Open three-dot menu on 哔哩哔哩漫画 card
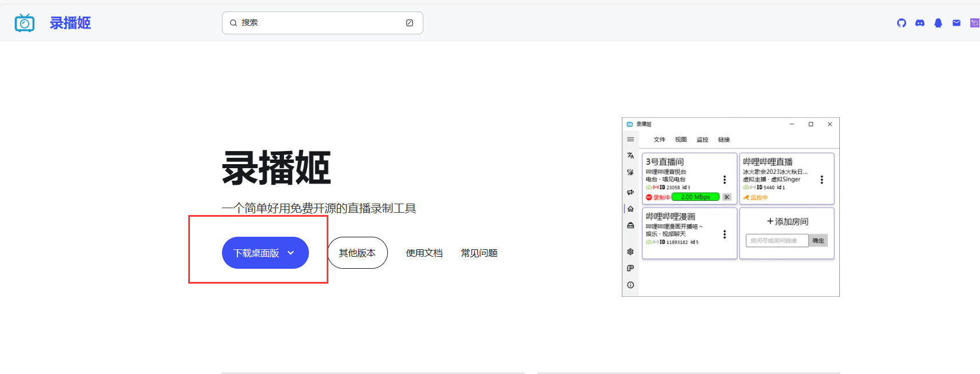The height and width of the screenshot is (374, 980). [x=725, y=234]
